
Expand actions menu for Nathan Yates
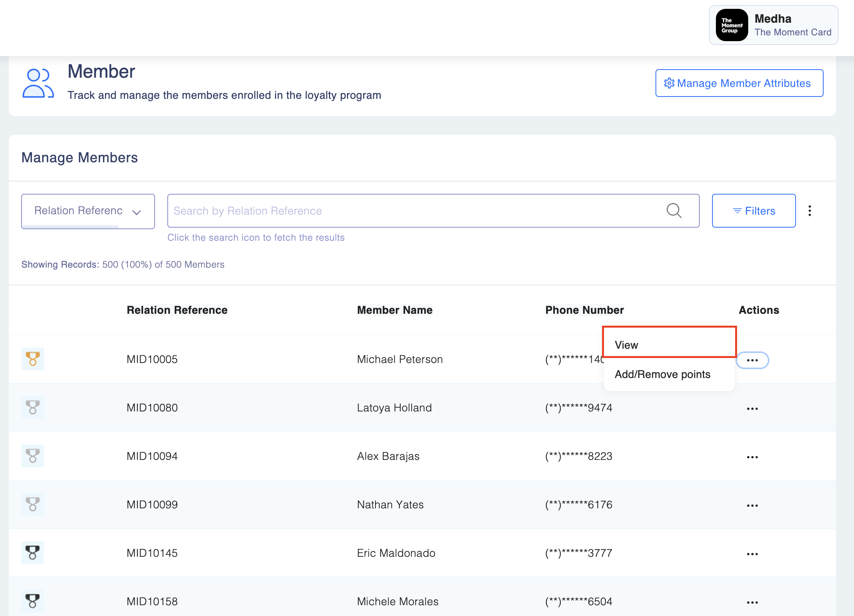752,505
